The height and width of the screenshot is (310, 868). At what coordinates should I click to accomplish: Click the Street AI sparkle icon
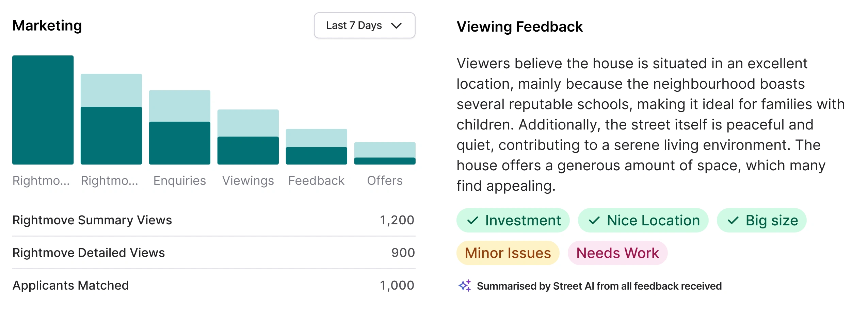465,286
